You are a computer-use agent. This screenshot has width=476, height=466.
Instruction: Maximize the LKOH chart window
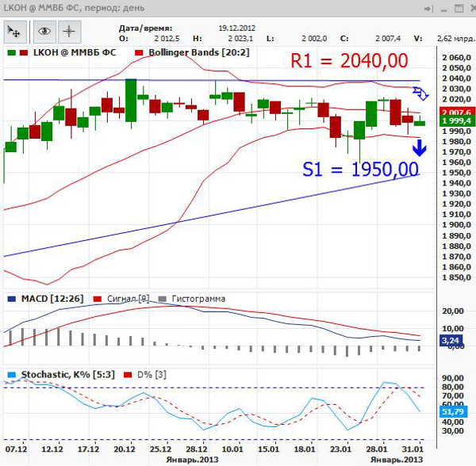(x=459, y=8)
